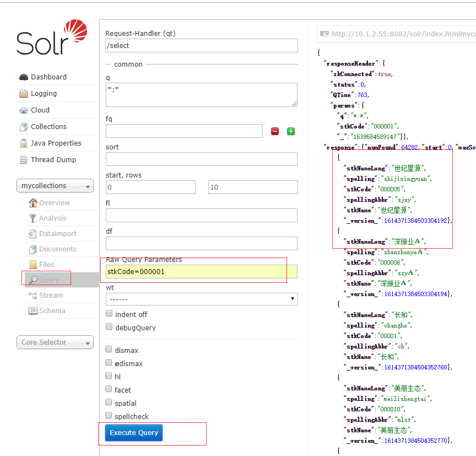The image size is (476, 456).
Task: Click the green add fq button
Action: click(x=291, y=131)
